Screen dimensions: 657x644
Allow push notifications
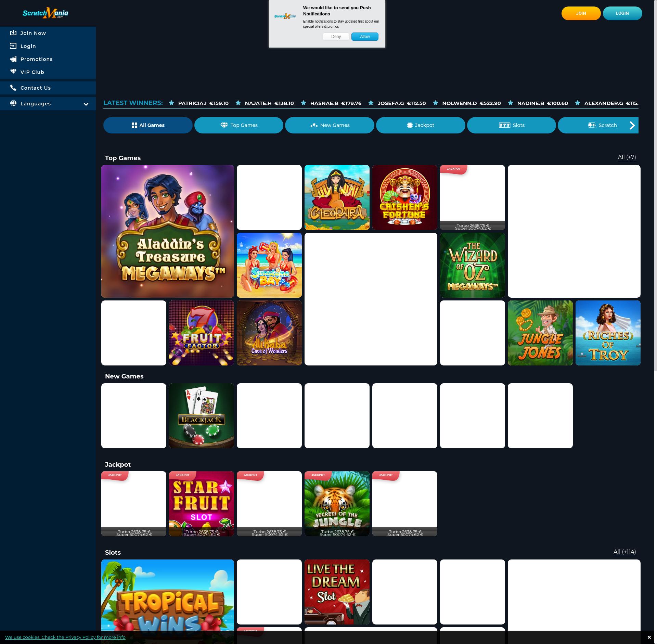coord(364,37)
